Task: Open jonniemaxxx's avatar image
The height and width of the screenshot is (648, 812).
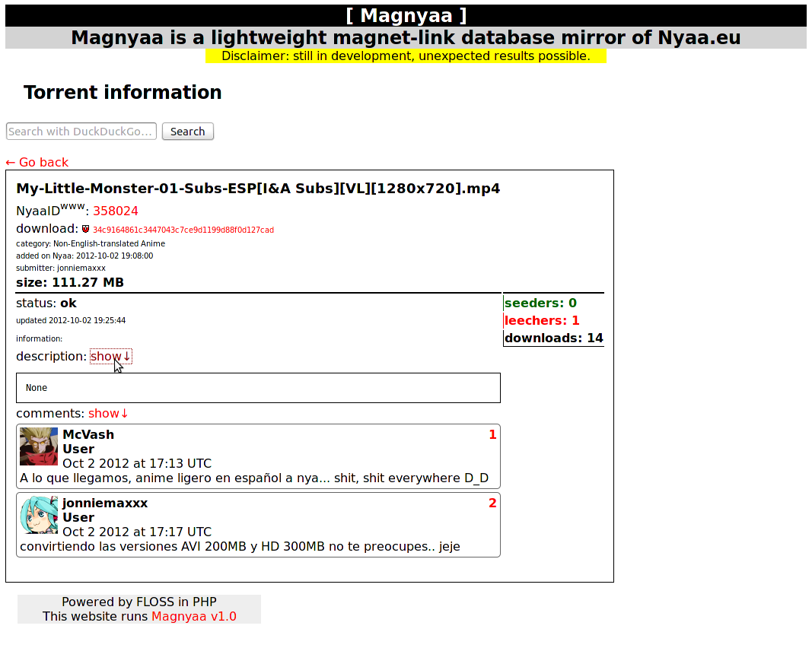Action: (39, 515)
